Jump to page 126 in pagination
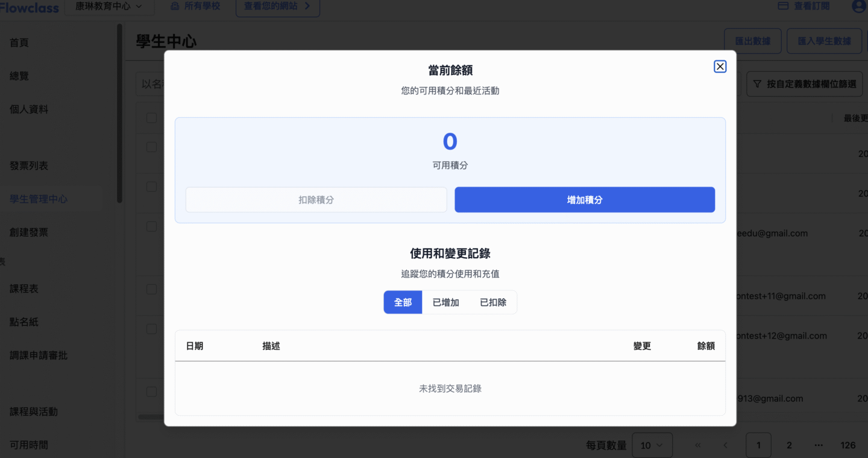Image resolution: width=868 pixels, height=458 pixels. point(848,445)
